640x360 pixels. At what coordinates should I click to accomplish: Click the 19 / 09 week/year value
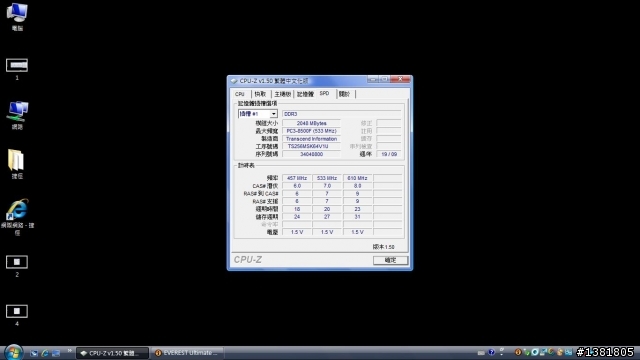pyautogui.click(x=389, y=154)
